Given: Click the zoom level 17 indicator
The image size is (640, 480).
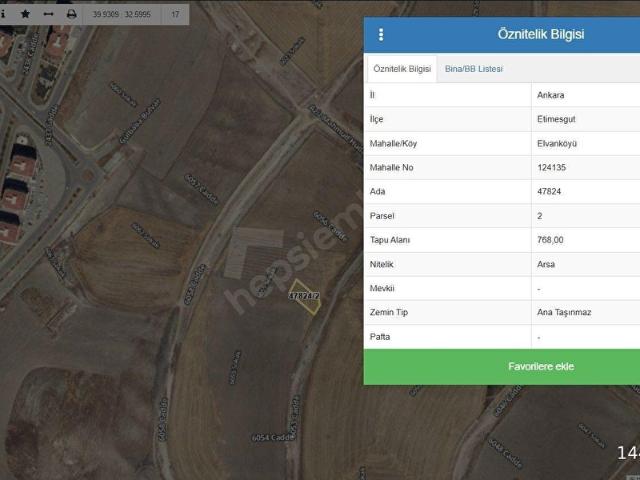Looking at the screenshot, I should tap(175, 14).
